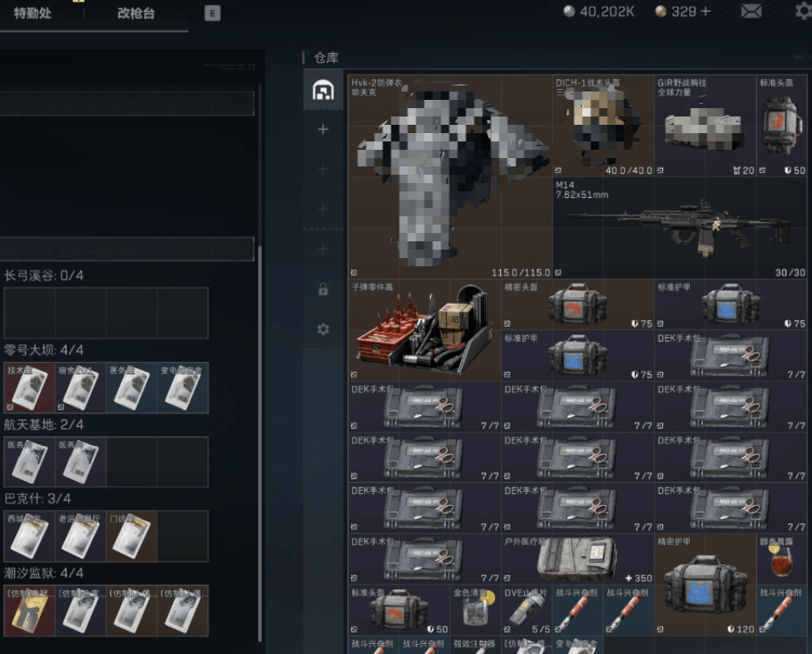Add new warehouse page with first plus
Image resolution: width=812 pixels, height=654 pixels.
point(323,130)
